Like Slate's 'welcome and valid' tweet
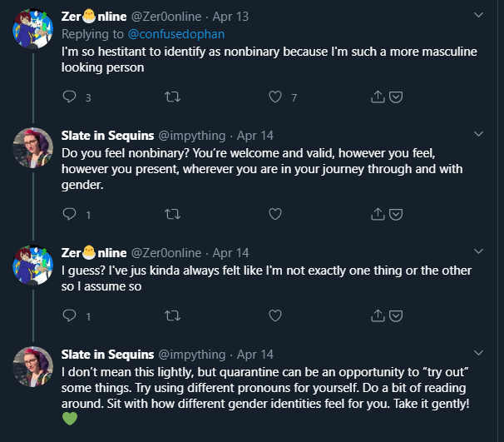Screen dimensions: 504x442 click(275, 214)
